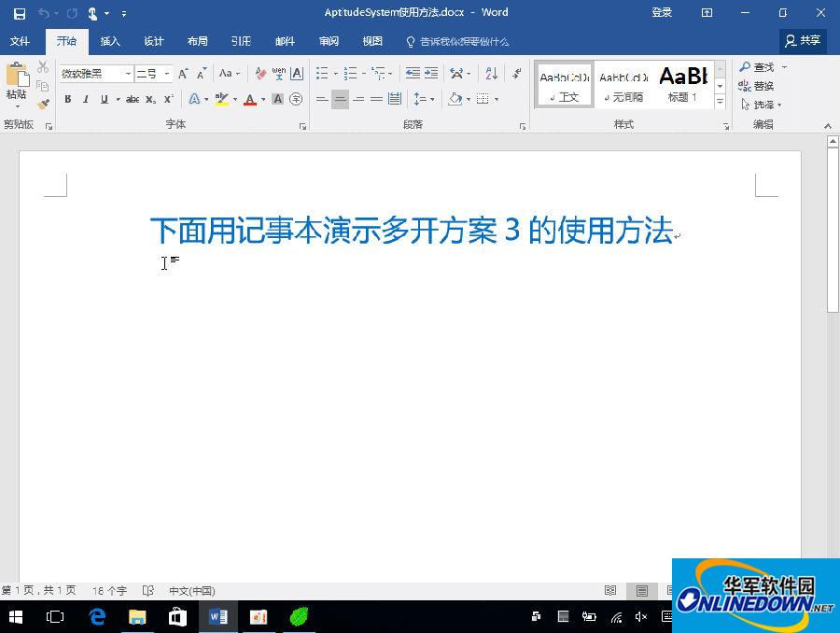
Task: Apply the yellow text highlight color
Action: click(x=221, y=99)
